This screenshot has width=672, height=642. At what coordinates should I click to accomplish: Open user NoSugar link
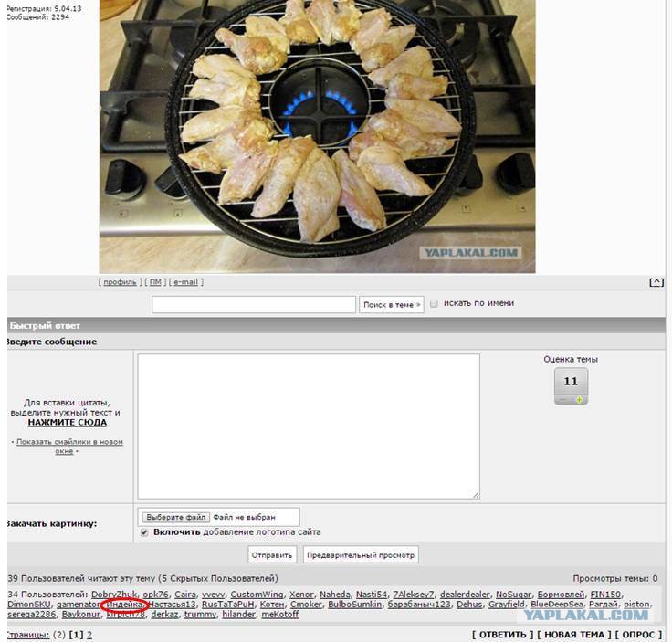click(513, 595)
